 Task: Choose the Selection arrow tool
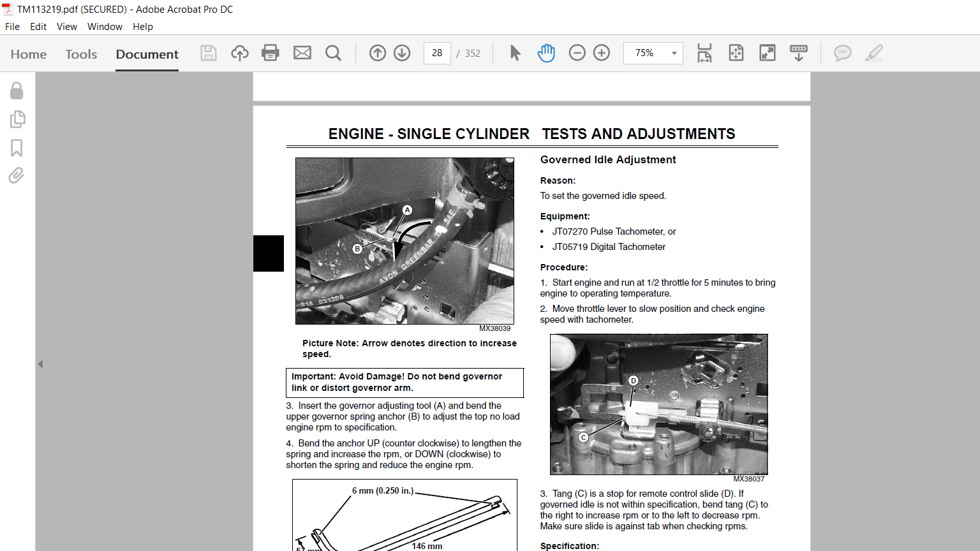click(515, 53)
